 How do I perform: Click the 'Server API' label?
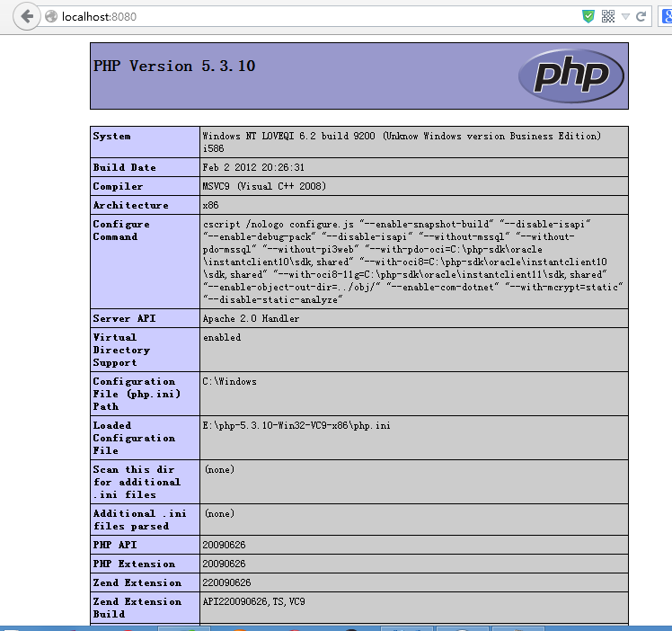point(124,318)
